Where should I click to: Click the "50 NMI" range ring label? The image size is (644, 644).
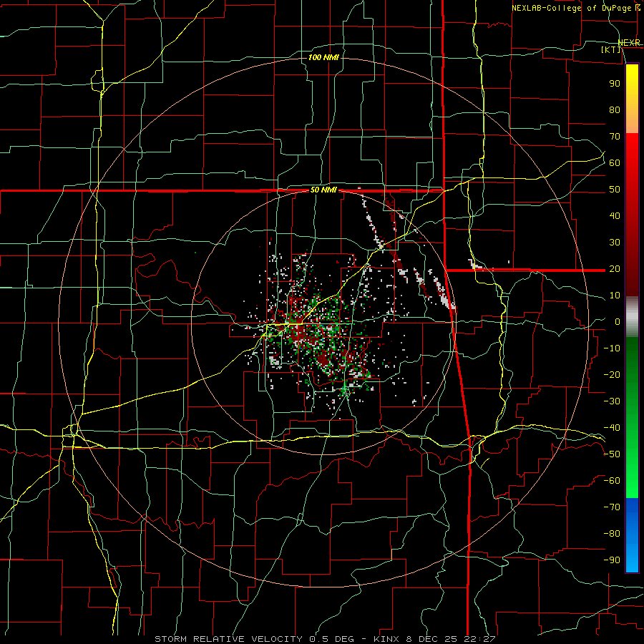pyautogui.click(x=323, y=190)
